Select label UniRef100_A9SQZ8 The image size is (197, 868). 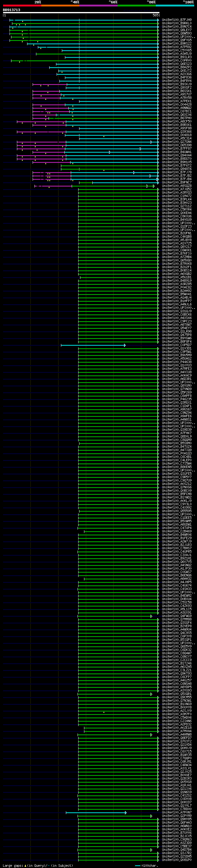(x=177, y=186)
